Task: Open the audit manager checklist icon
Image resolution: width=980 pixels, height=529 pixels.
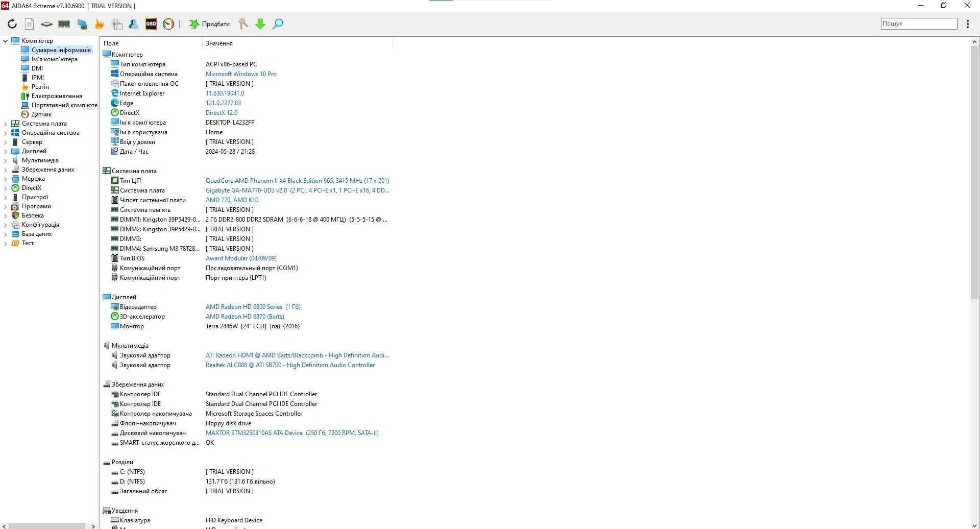Action: [x=117, y=24]
